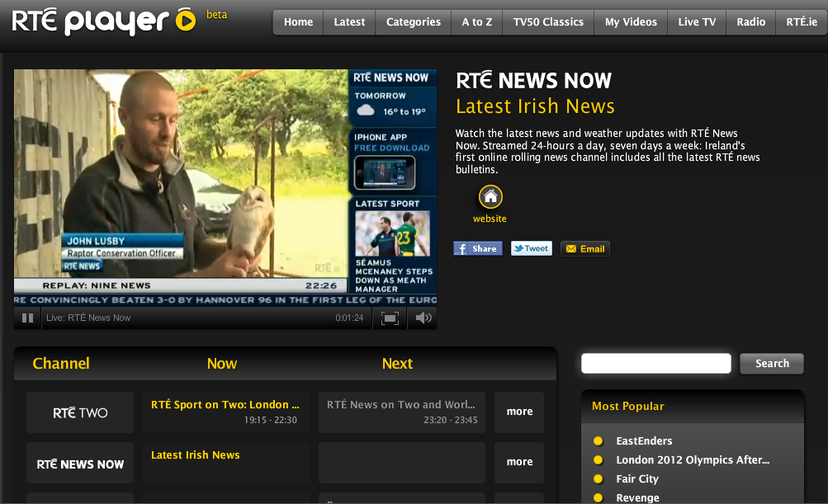The width and height of the screenshot is (828, 504).
Task: Open the Latest tab
Action: tap(349, 22)
